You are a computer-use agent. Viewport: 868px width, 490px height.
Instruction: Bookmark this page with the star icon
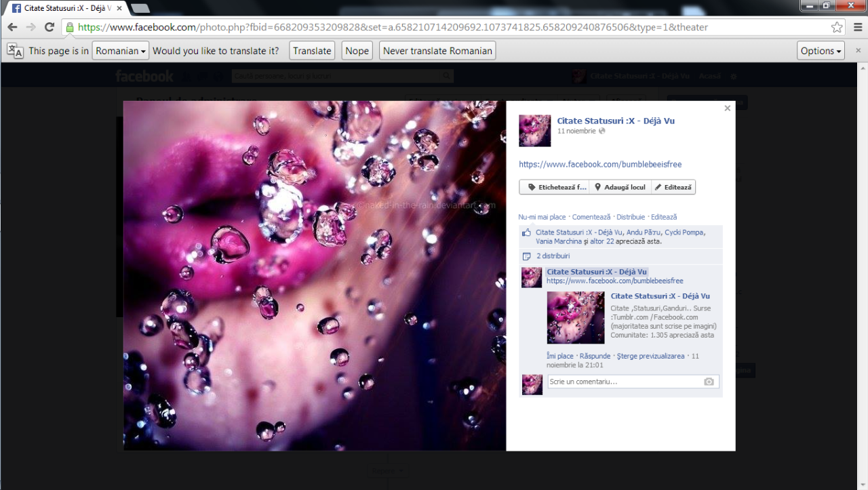click(x=837, y=27)
